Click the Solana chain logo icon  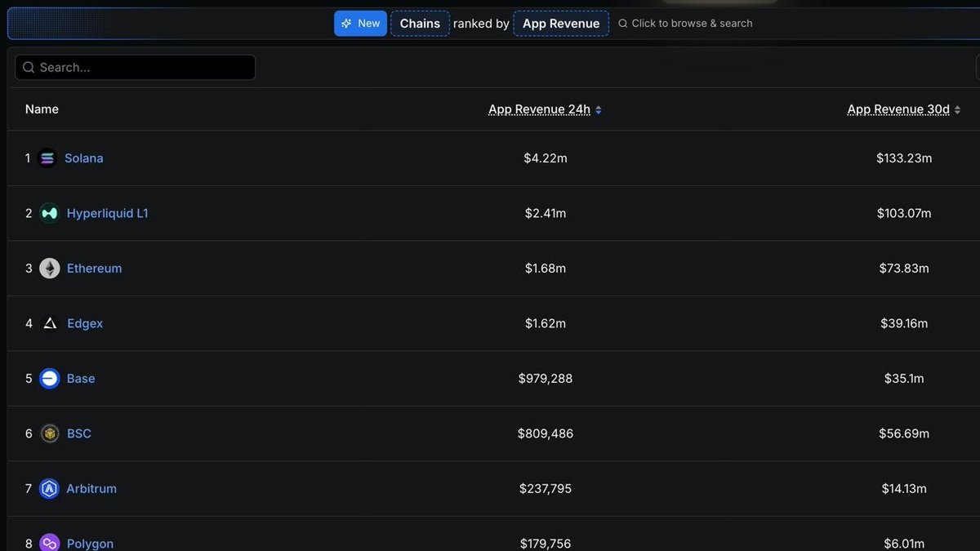[x=47, y=158]
